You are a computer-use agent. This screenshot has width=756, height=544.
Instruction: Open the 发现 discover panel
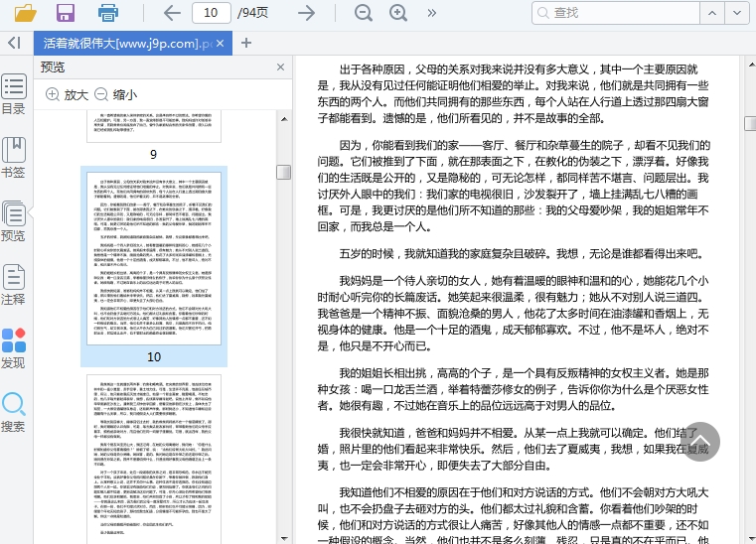click(14, 348)
